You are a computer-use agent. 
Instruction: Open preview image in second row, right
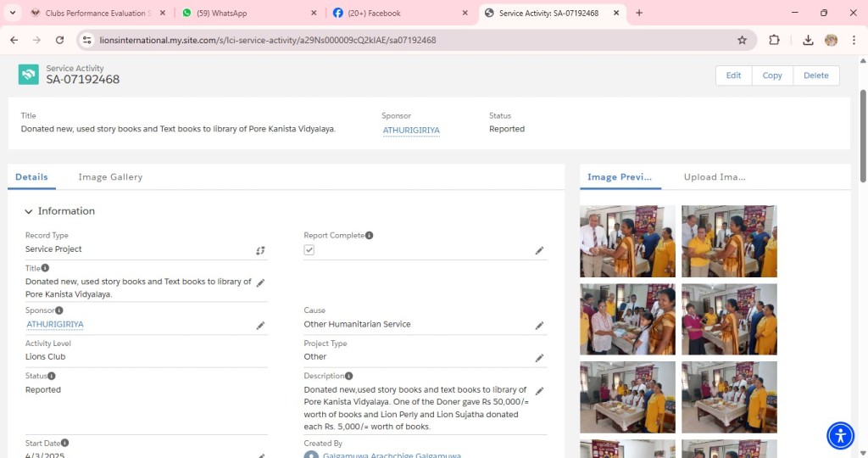[729, 319]
